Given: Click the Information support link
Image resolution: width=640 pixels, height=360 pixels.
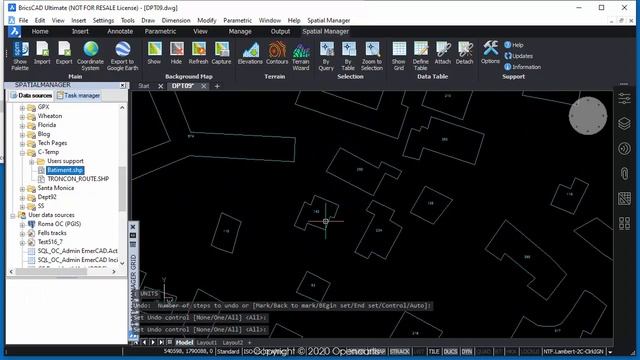Looking at the screenshot, I should 522,67.
